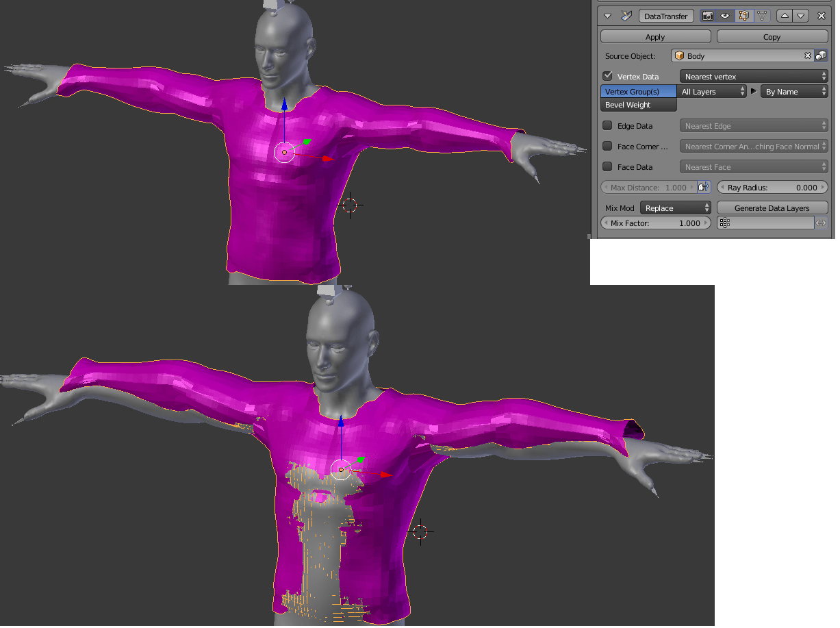Toggle edit-mode display icon on DataTransfer modifier
The width and height of the screenshot is (840, 628).
point(744,16)
